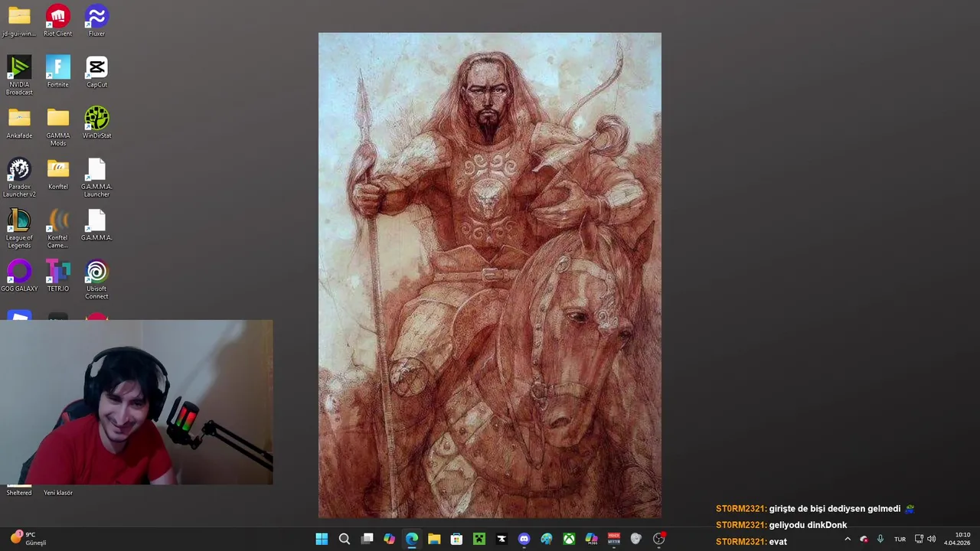Select the Yeni klasör desktop label

[x=58, y=493]
